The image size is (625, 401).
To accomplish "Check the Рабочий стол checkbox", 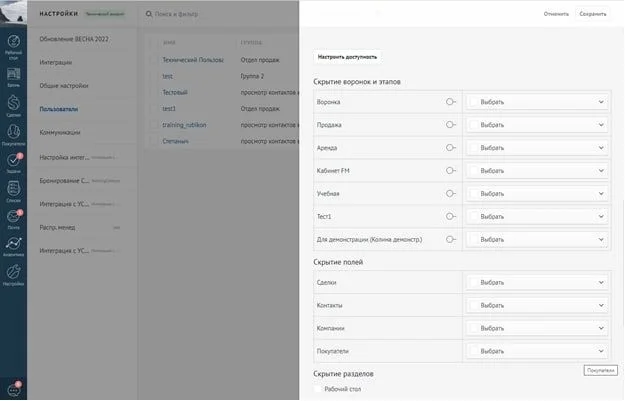I will click(318, 388).
